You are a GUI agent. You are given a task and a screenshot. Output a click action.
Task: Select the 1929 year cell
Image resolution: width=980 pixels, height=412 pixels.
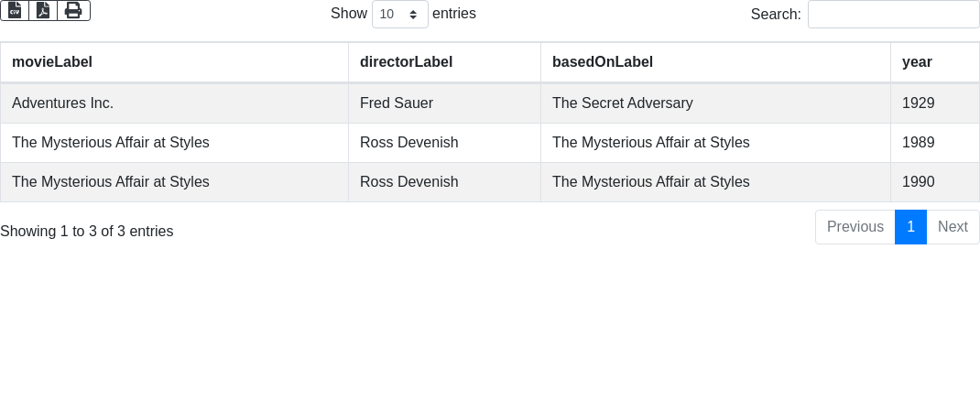[x=918, y=103]
